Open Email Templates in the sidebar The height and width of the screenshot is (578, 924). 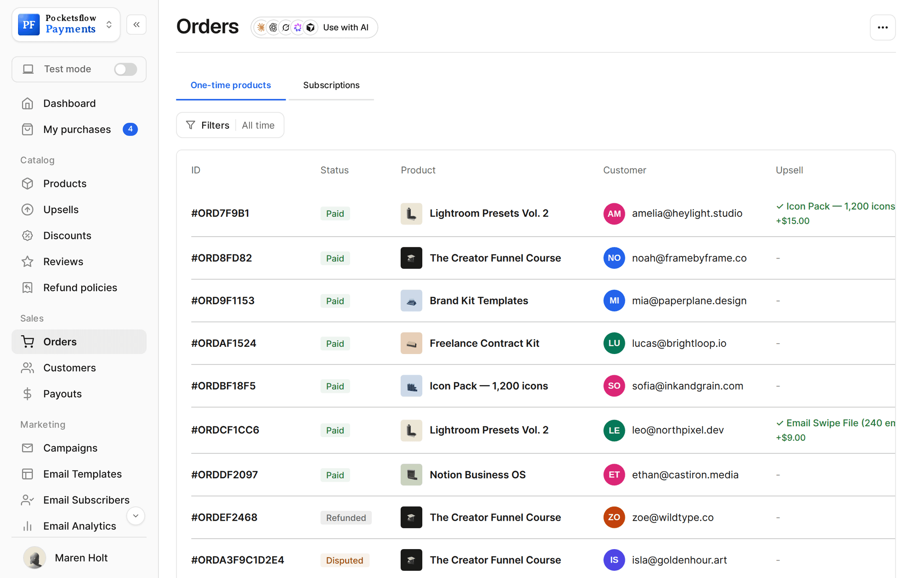pos(79,474)
